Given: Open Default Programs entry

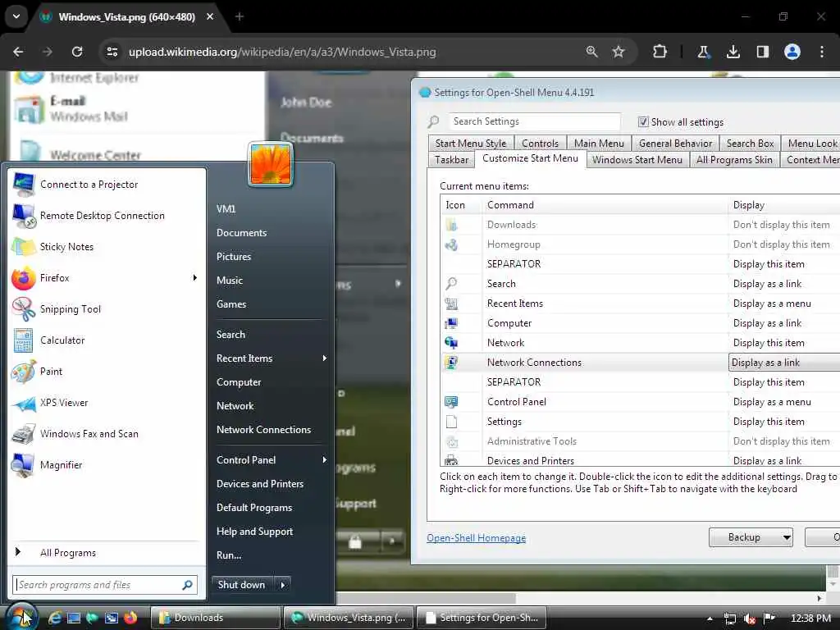Looking at the screenshot, I should coord(254,507).
